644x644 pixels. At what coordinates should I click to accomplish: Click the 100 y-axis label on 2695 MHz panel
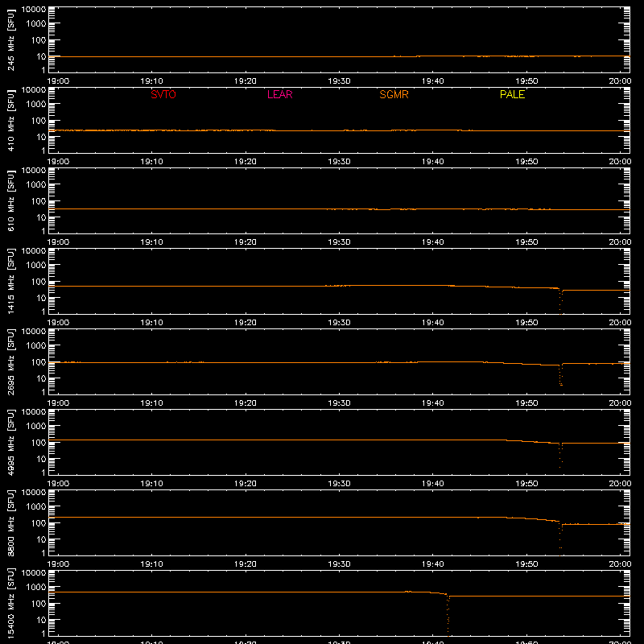[39, 361]
